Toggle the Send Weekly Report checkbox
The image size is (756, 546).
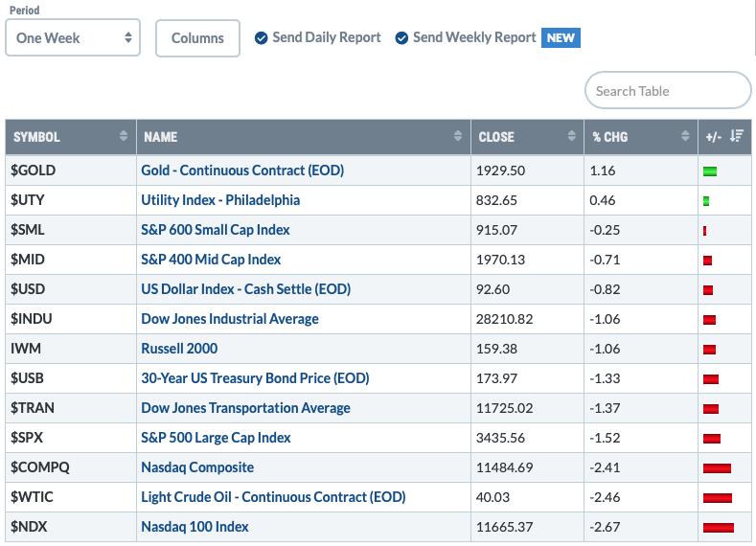pos(401,38)
